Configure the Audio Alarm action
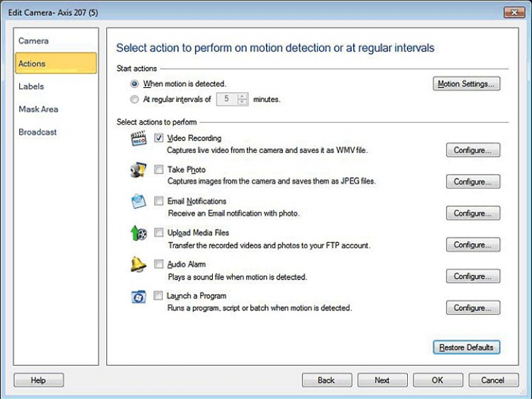This screenshot has height=399, width=532. coord(473,276)
